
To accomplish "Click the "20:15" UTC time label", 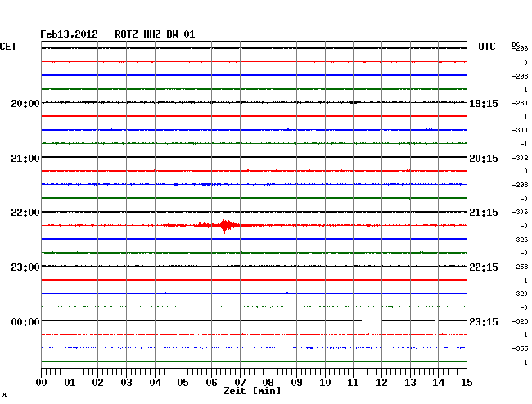I will point(484,159).
